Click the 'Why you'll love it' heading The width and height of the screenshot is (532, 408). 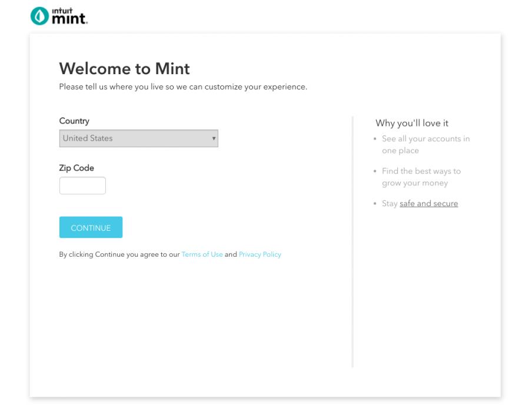tap(412, 123)
